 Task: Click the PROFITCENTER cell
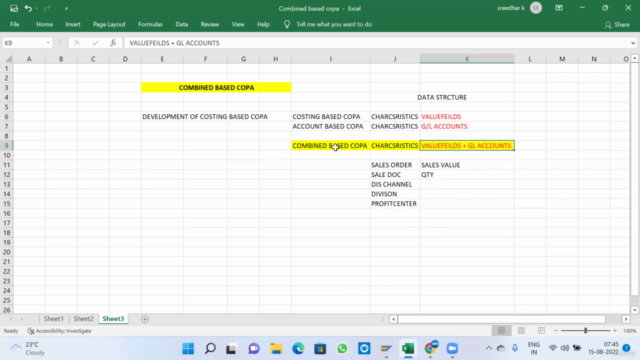tap(395, 204)
